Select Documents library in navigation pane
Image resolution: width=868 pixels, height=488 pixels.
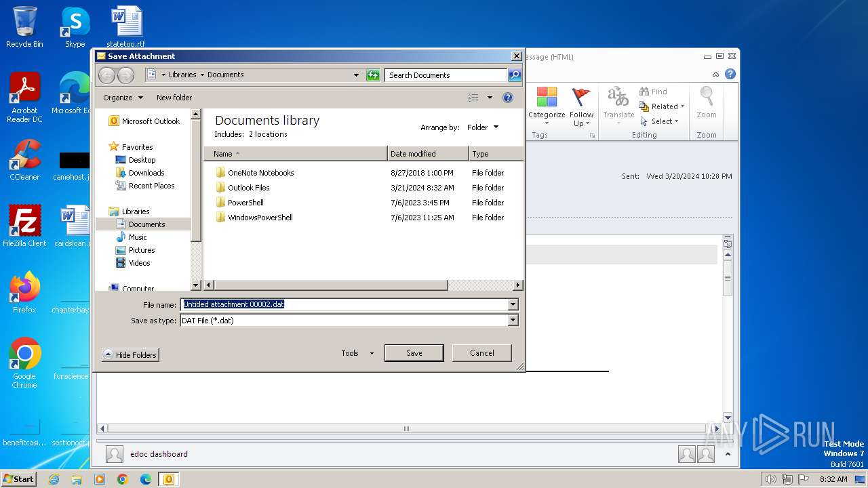point(141,224)
